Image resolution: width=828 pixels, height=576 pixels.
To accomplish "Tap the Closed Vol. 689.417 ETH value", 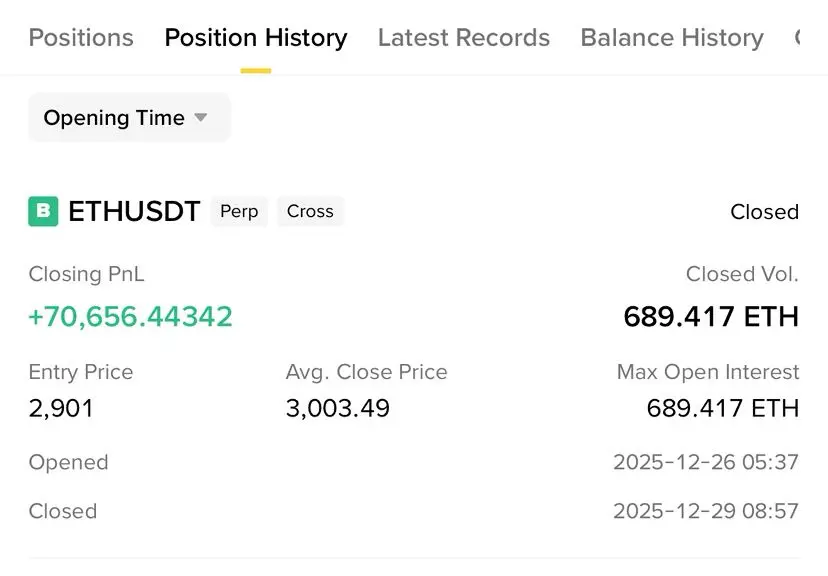I will click(x=711, y=317).
